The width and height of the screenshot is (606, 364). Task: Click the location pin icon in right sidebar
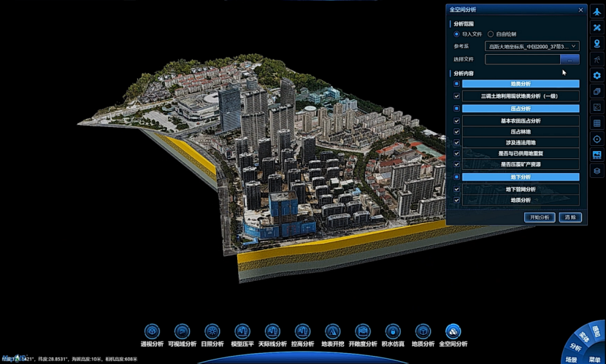pos(597,44)
